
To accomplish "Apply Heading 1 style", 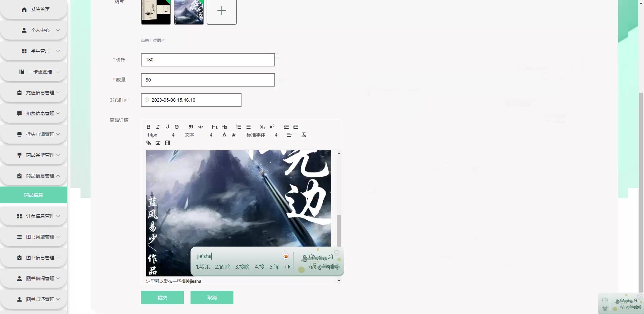I will pos(215,127).
